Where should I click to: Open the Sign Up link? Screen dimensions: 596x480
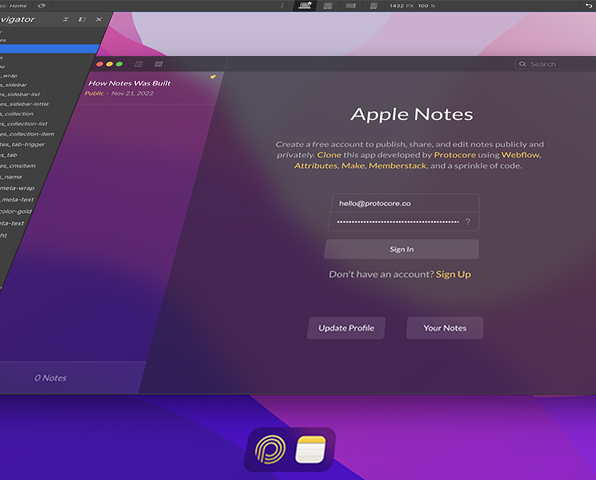click(x=453, y=274)
